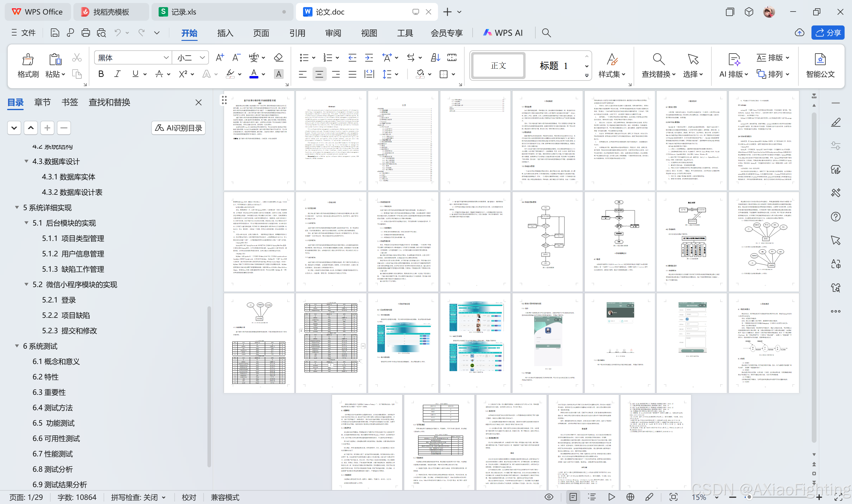Click the 分享 share button
Screen dimensions: 852x504
827,33
